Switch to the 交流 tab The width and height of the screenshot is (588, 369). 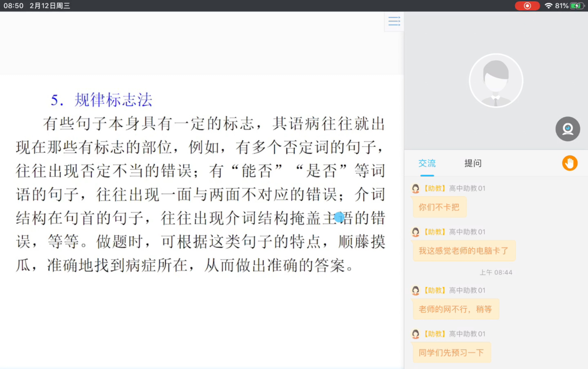(427, 163)
